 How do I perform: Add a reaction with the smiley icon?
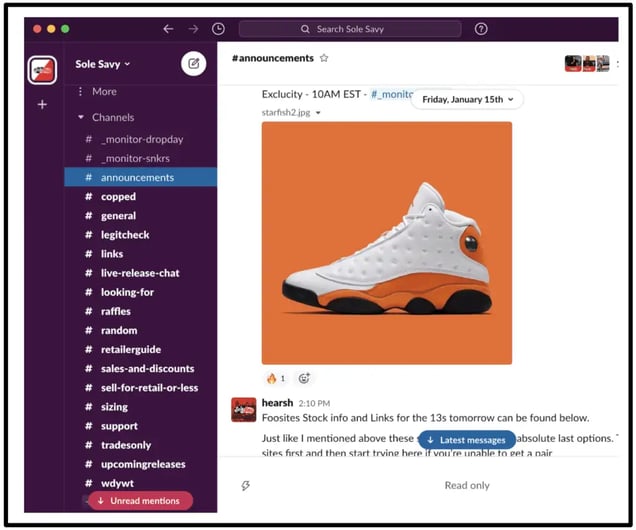[304, 378]
